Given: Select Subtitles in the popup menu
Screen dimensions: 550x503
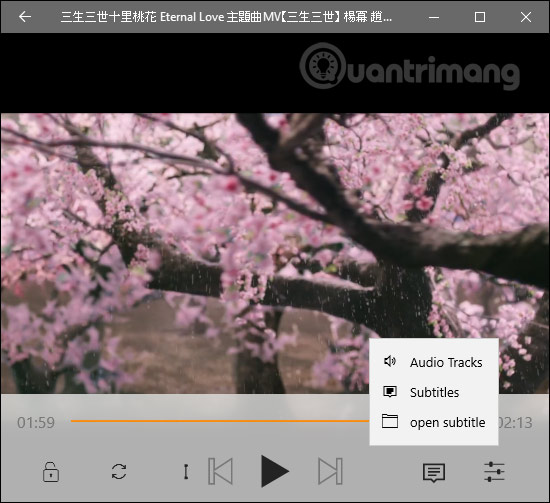Looking at the screenshot, I should tap(434, 392).
